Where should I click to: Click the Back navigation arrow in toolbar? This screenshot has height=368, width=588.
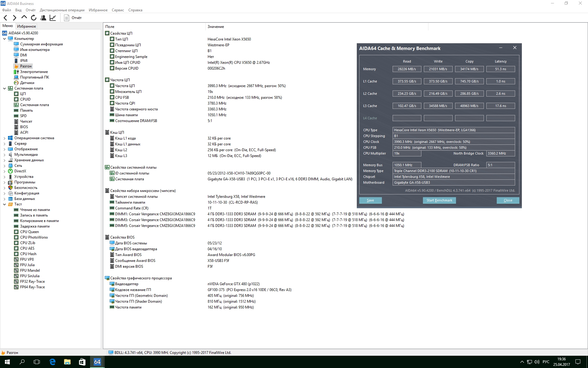[6, 18]
